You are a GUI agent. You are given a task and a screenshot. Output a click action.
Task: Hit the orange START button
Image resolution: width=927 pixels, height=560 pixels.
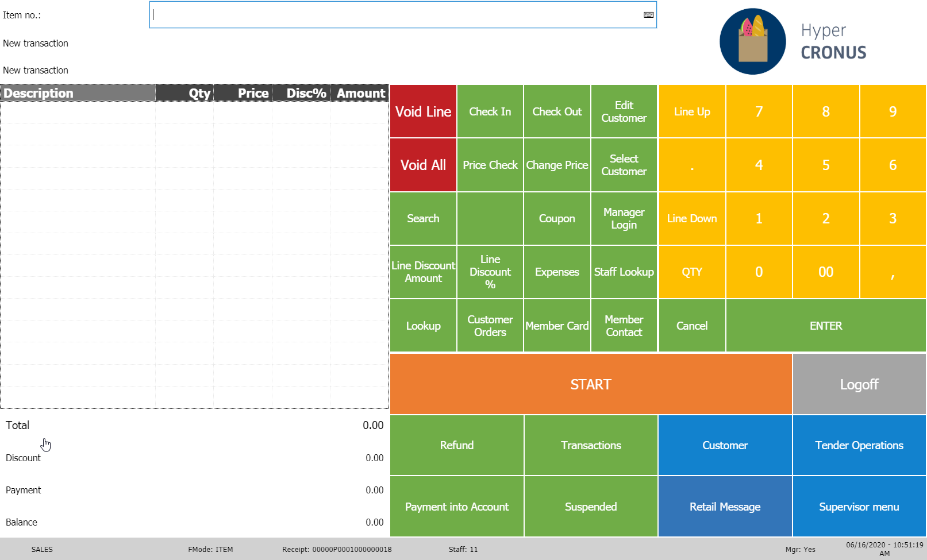(x=591, y=384)
